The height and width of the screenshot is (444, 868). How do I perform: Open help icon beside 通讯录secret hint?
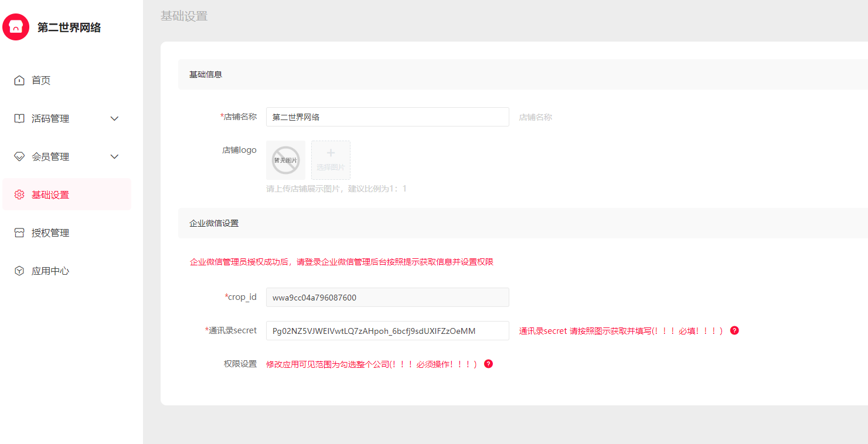click(734, 330)
